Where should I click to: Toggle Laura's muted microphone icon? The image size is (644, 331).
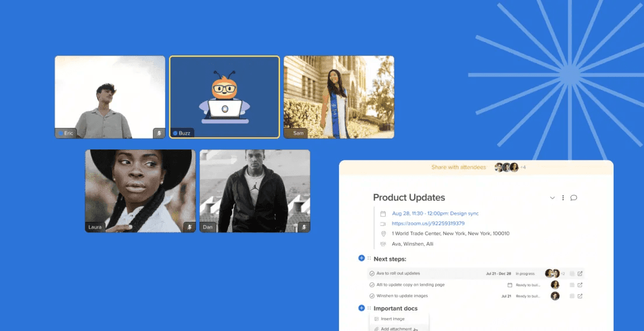coord(189,227)
